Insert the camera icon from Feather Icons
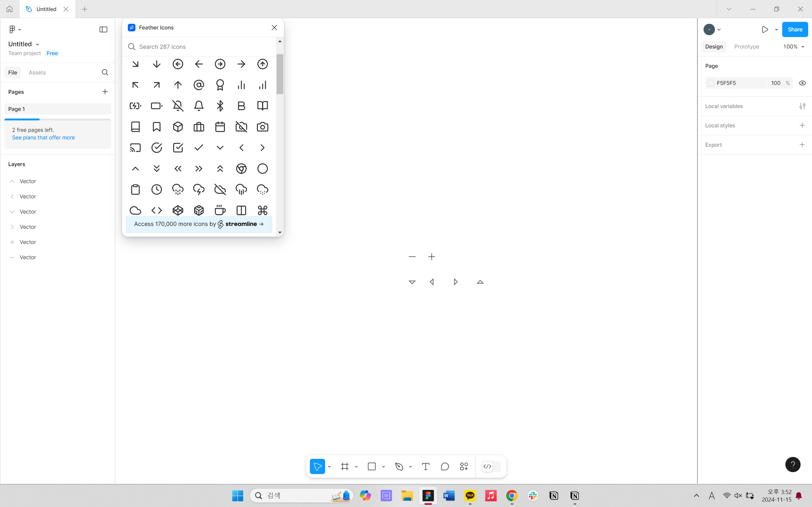812x507 pixels. [262, 127]
